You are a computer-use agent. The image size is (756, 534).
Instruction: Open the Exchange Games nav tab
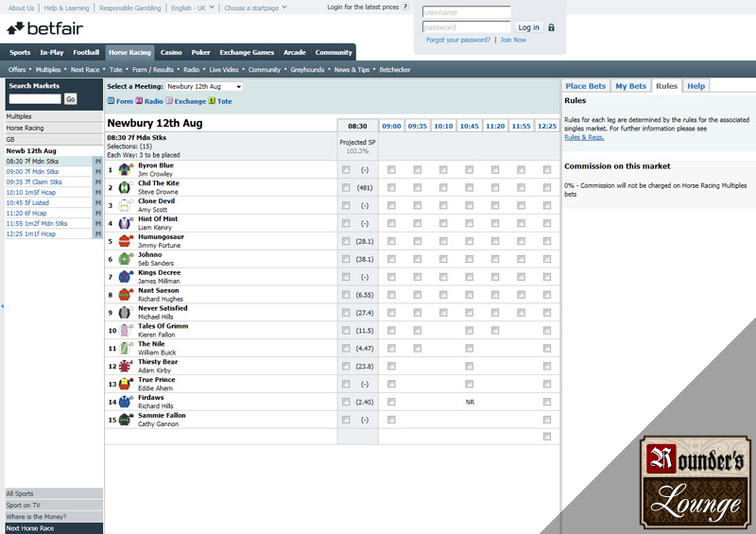pos(247,52)
